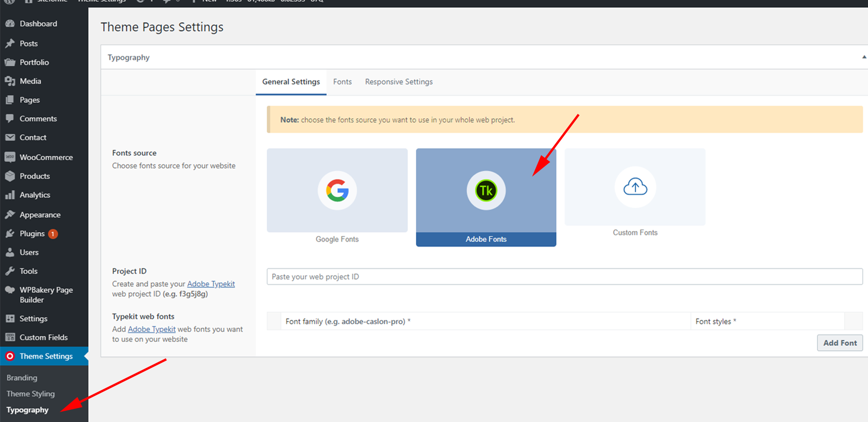Go to Posts menu
Viewport: 868px width, 422px height.
tap(28, 43)
